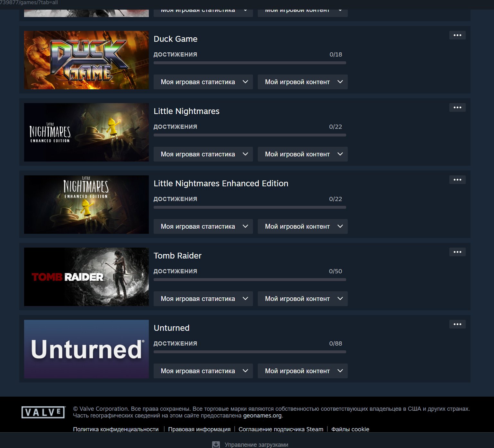The image size is (494, 448).
Task: Click the Valve logo in the footer
Action: point(43,412)
